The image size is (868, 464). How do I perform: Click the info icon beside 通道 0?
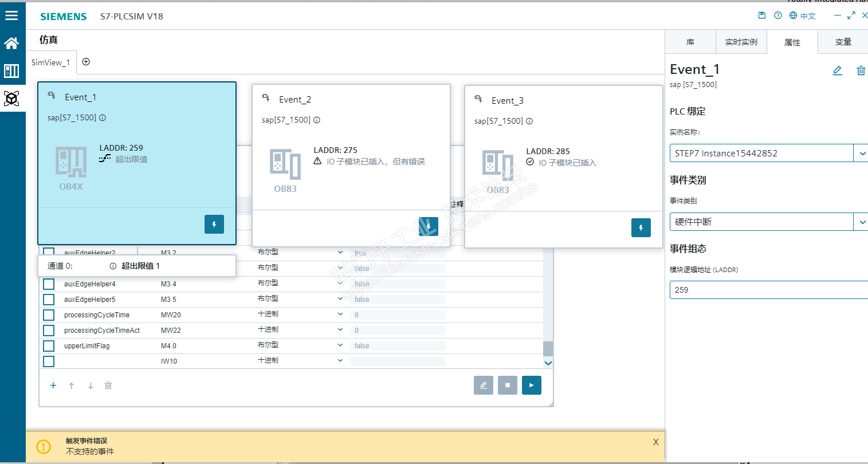tap(113, 266)
